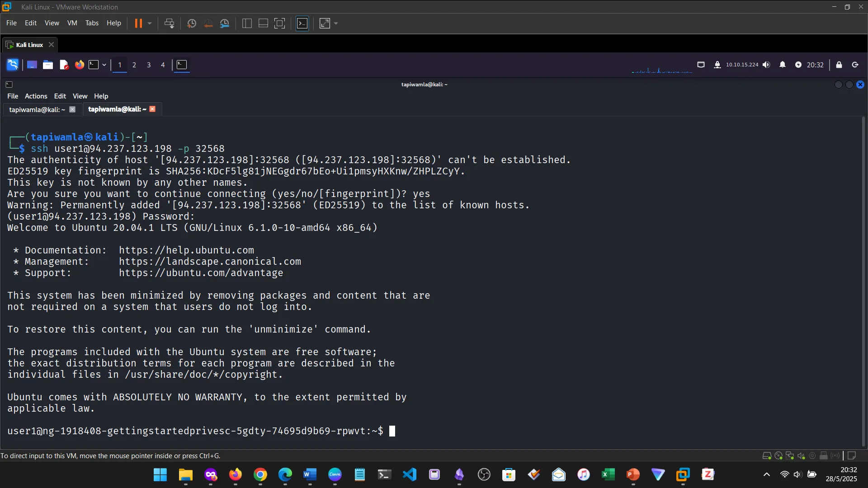The image size is (868, 488).
Task: Revert the VM to its snapshot
Action: pos(208,23)
